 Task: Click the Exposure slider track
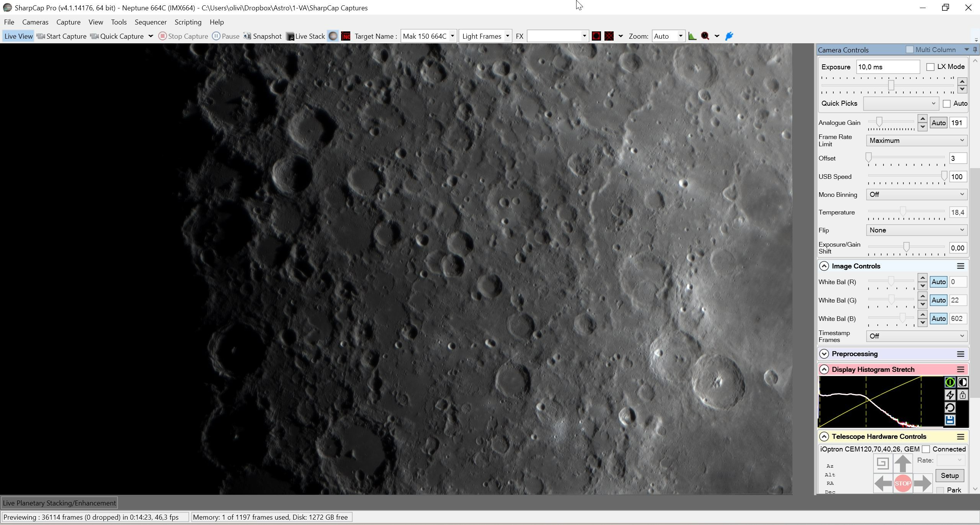click(x=888, y=85)
